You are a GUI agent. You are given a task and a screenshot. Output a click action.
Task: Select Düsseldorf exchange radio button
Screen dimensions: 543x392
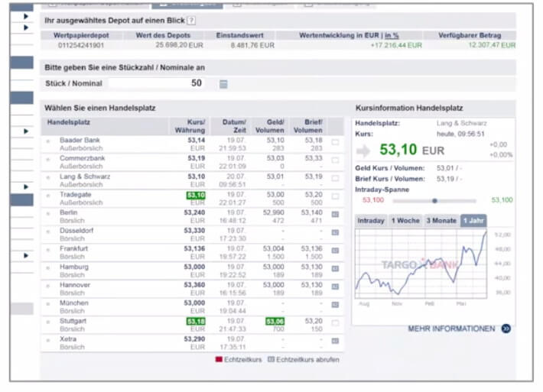click(48, 232)
